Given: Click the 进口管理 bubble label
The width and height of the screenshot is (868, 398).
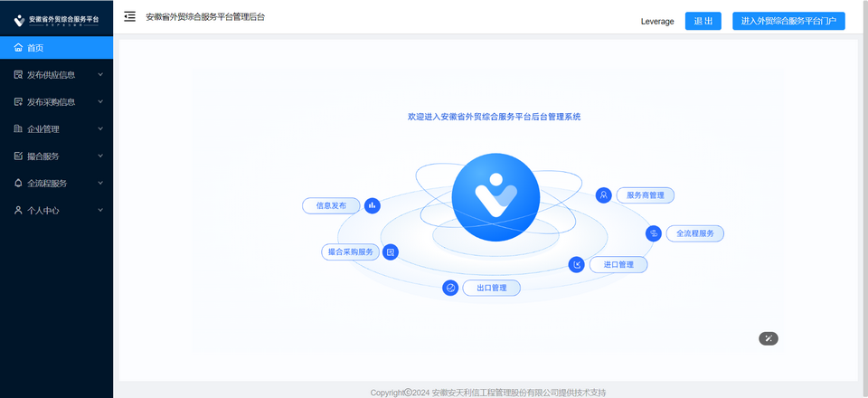Looking at the screenshot, I should [x=618, y=265].
